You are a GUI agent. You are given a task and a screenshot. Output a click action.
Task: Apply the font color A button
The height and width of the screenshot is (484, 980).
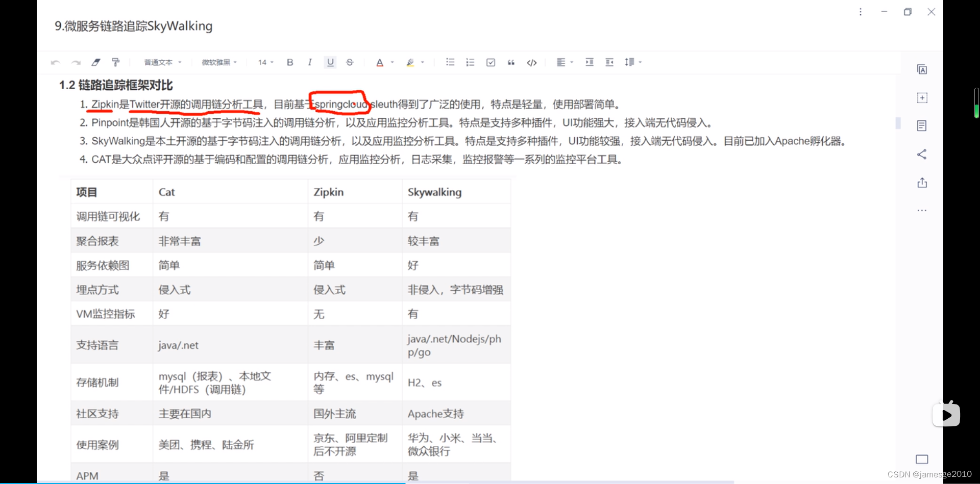380,62
